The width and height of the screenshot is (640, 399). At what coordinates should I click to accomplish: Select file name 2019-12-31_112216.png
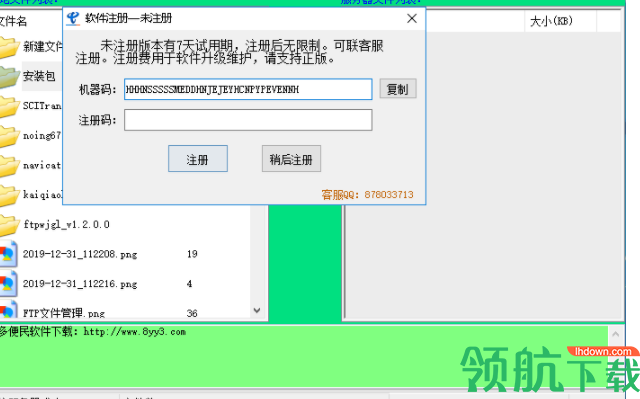tap(80, 284)
